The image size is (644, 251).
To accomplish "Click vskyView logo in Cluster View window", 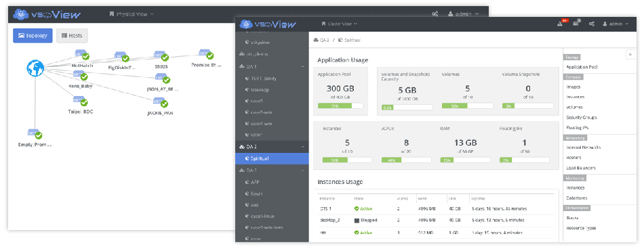I will [268, 24].
